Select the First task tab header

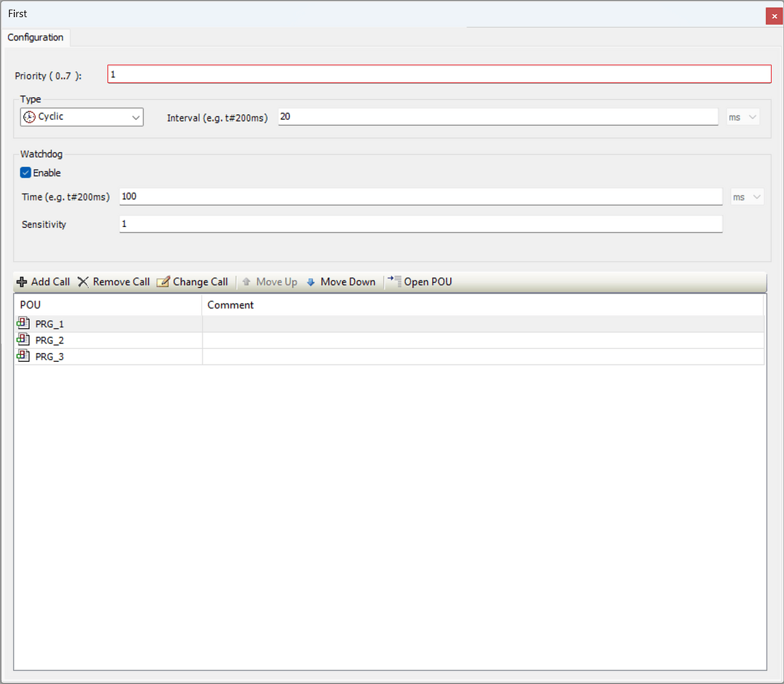click(16, 12)
